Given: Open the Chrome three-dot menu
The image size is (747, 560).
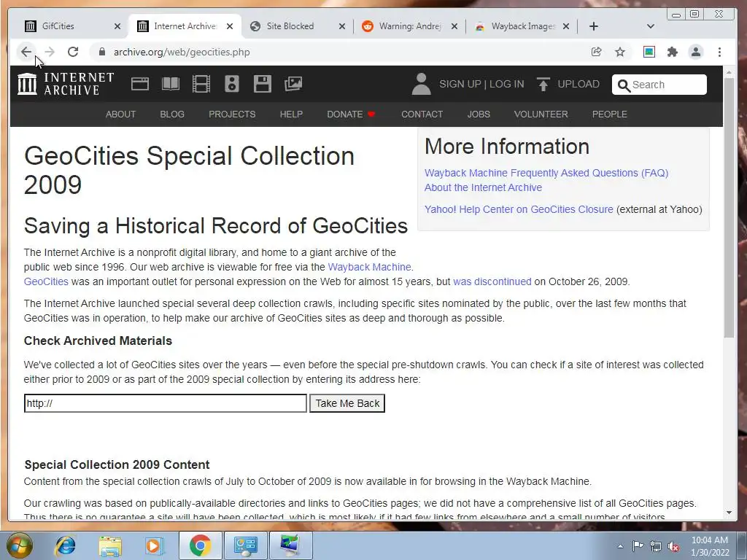Looking at the screenshot, I should 719,52.
